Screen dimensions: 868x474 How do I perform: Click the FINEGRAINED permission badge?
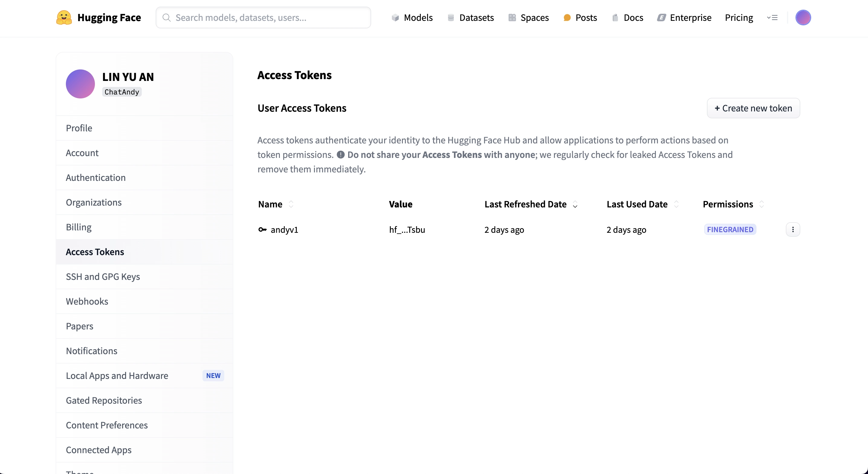click(x=730, y=229)
